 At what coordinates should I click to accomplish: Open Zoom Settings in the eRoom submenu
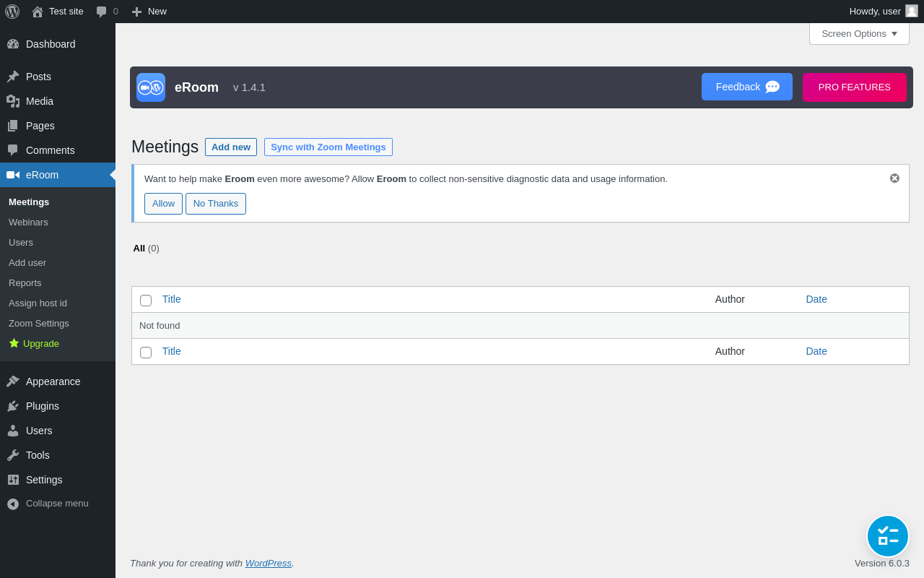pos(39,324)
